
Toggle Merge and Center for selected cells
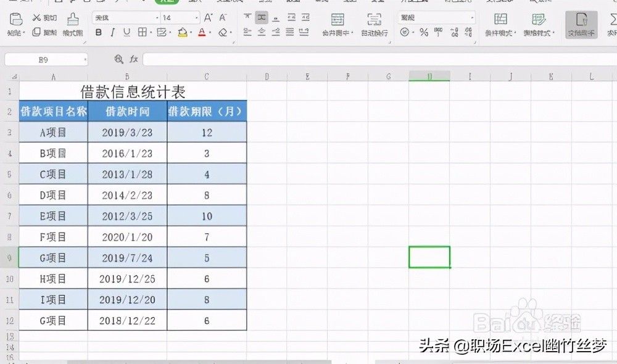[x=337, y=23]
